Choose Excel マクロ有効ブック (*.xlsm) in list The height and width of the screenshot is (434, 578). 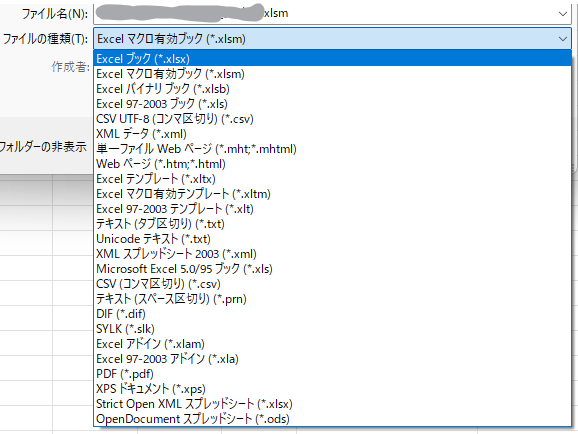pos(332,74)
